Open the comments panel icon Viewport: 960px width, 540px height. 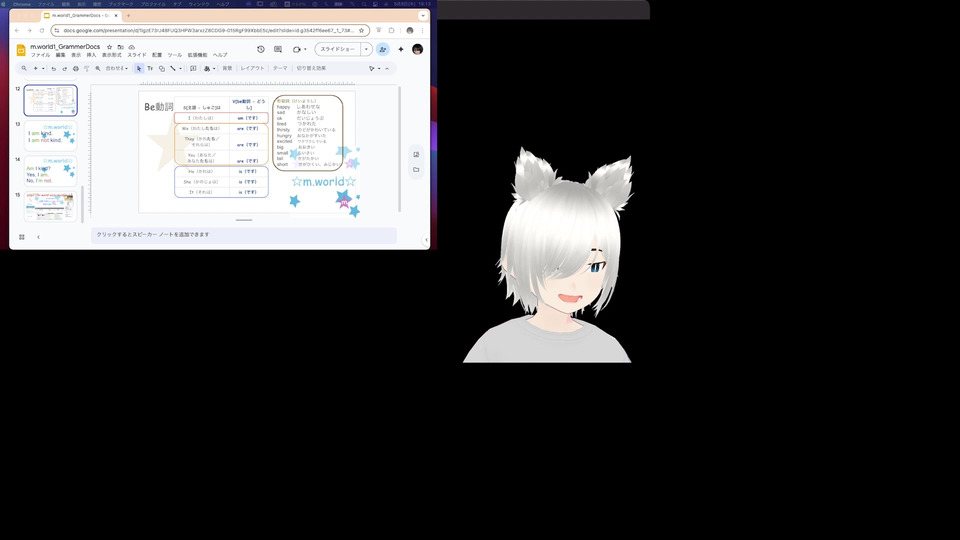coord(278,49)
